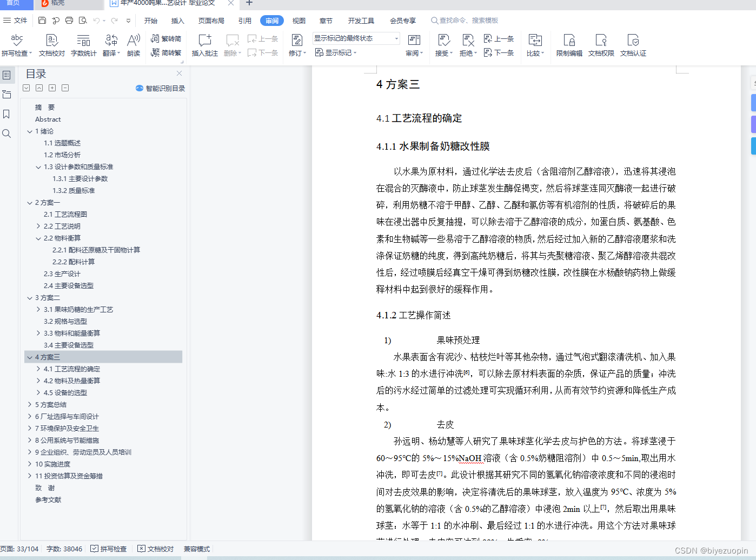Click 显示标记 show markup
Viewport: 756px width, 560px height.
pyautogui.click(x=335, y=53)
